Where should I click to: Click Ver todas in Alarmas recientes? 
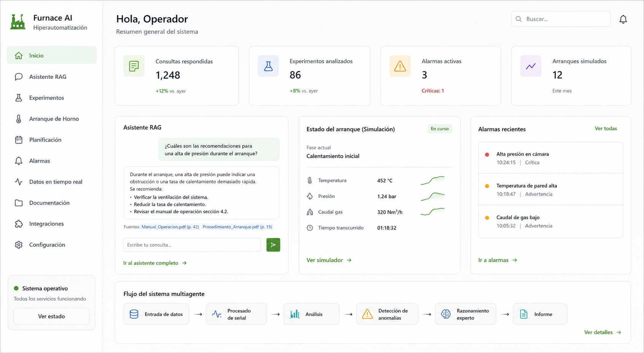606,128
